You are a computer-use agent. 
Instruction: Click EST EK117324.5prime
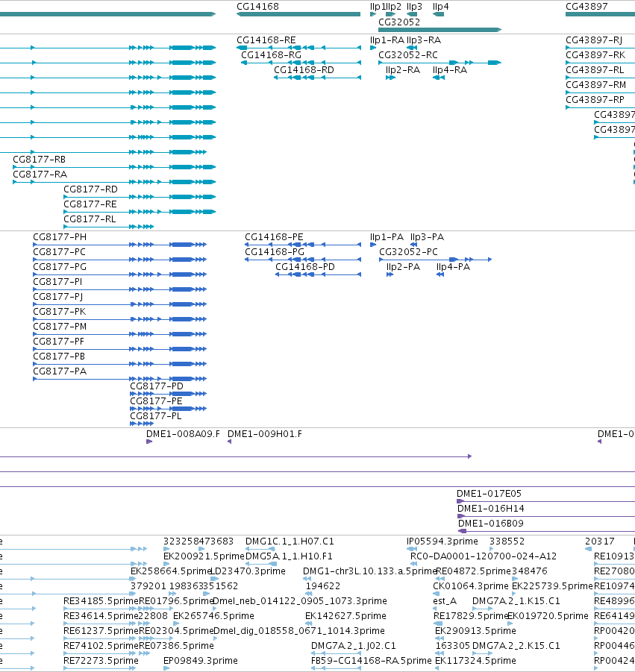tap(475, 660)
